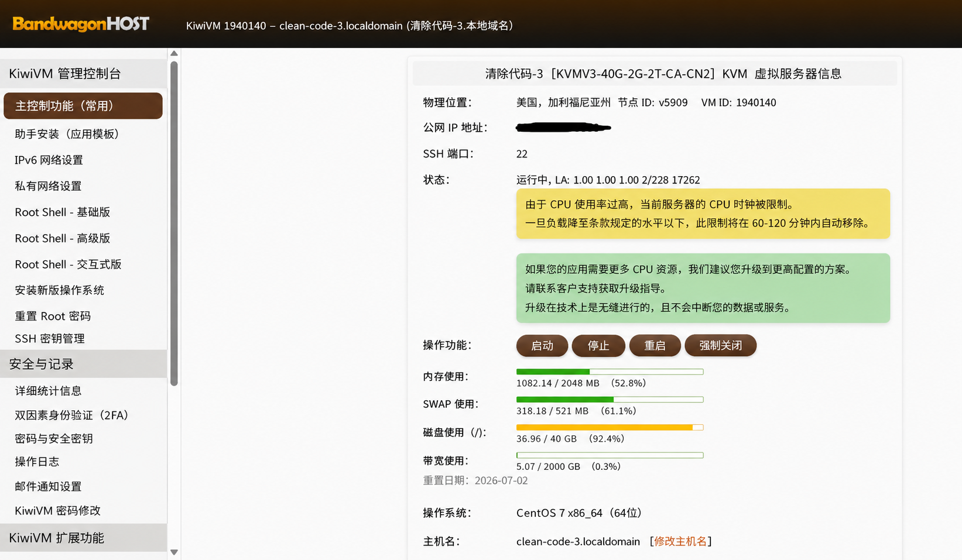Click the BandwagonHOST logo
Viewport: 962px width, 560px height.
coord(81,24)
